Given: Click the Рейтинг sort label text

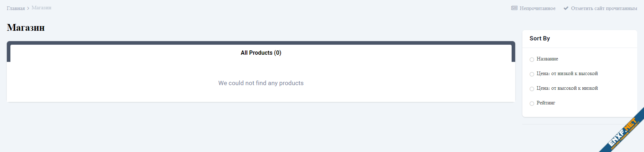Looking at the screenshot, I should tap(546, 103).
